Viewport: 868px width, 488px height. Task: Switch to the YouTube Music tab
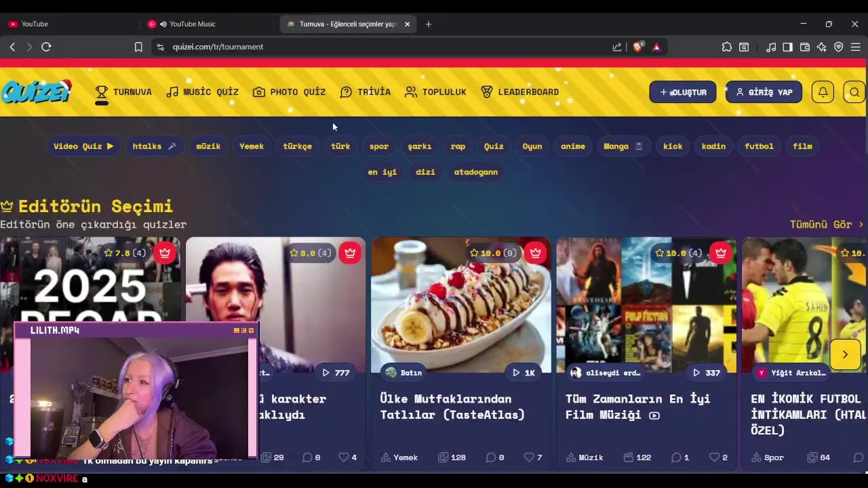(x=209, y=24)
